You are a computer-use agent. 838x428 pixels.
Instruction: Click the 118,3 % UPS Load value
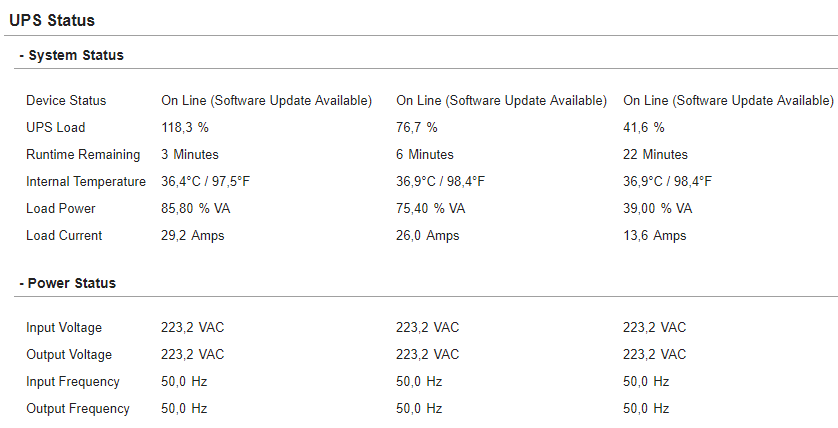tap(185, 127)
